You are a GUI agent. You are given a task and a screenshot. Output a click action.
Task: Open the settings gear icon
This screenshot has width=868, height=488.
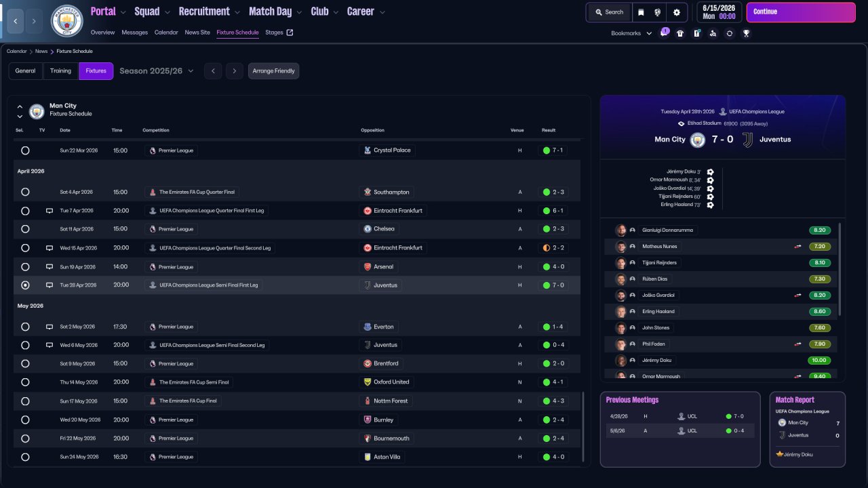(677, 12)
